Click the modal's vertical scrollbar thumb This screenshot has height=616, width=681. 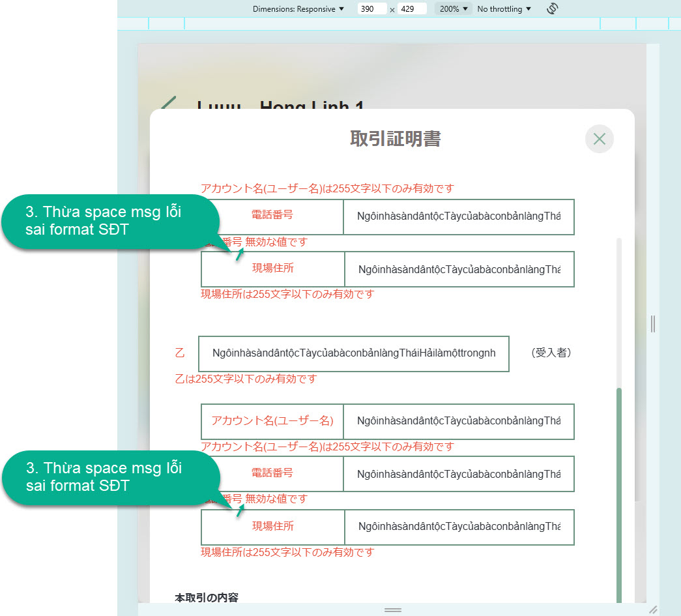click(618, 495)
